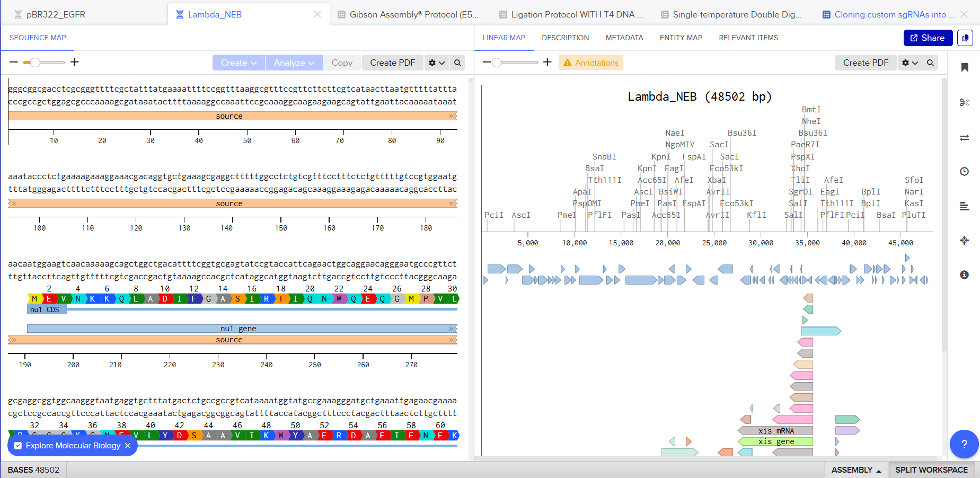Click the info icon in right sidebar

(x=964, y=275)
